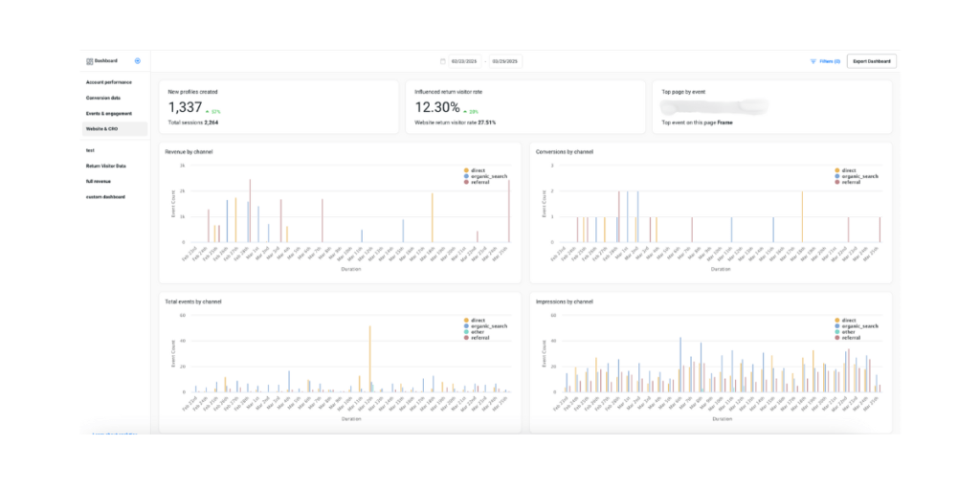
Task: Open Account performance in the sidebar
Action: pyautogui.click(x=109, y=82)
